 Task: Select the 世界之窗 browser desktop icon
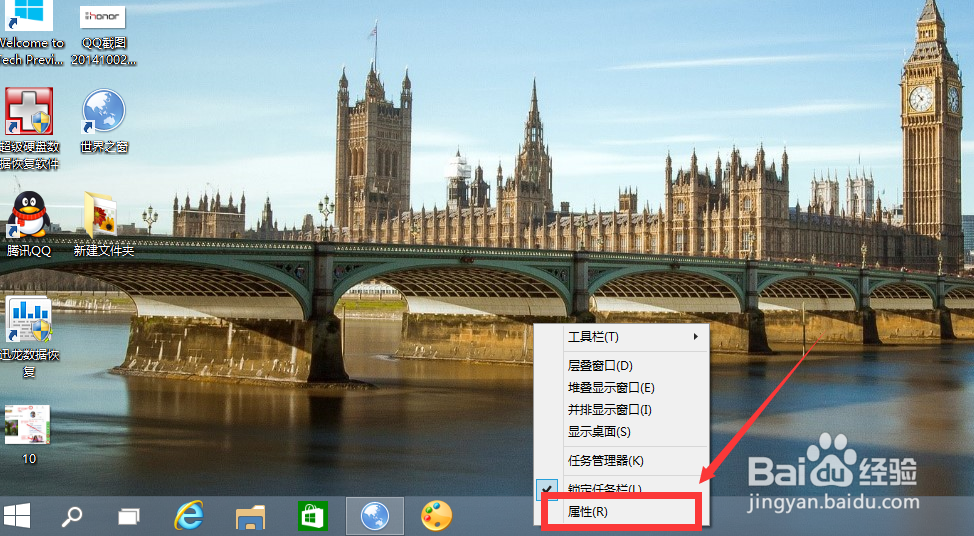tap(104, 120)
